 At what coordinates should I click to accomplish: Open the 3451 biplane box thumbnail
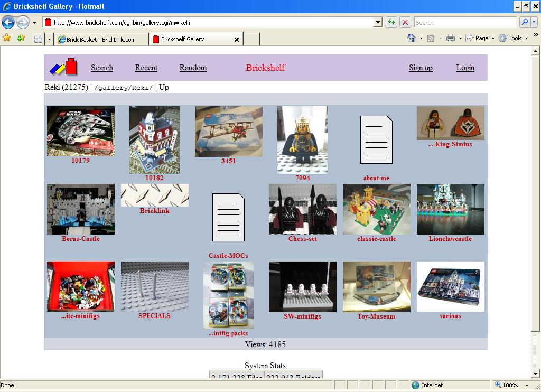[x=228, y=132]
